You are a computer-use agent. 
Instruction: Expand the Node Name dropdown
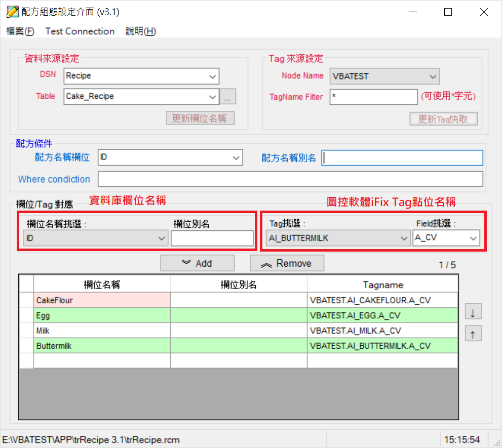click(433, 76)
